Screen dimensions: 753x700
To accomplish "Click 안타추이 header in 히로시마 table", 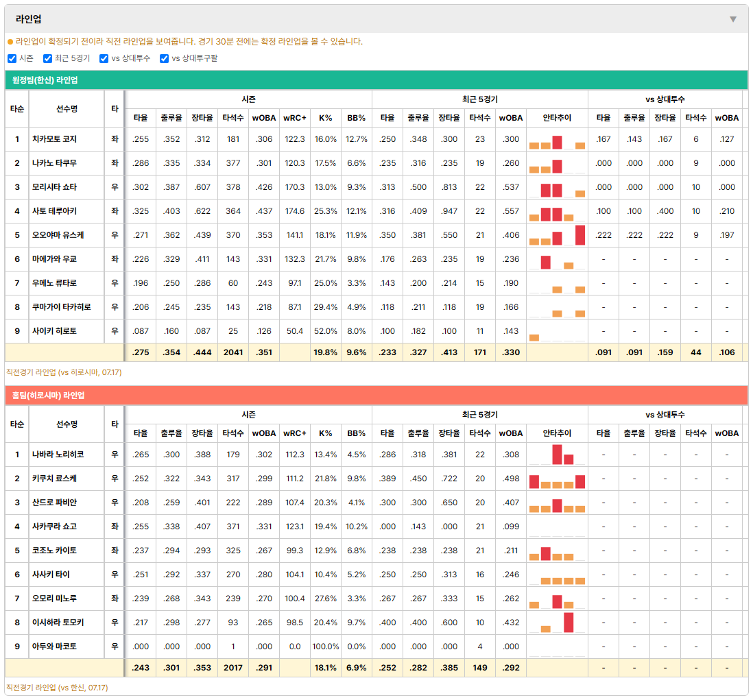I will [557, 433].
